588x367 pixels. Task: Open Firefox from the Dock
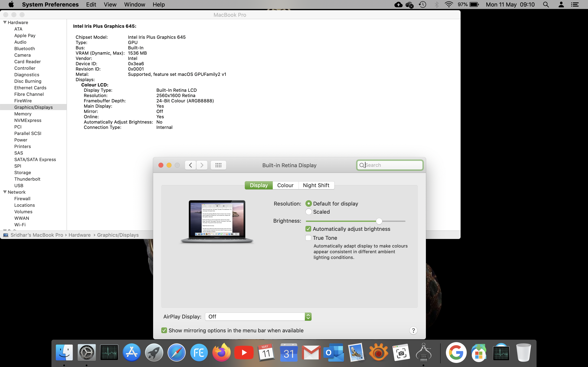(221, 353)
